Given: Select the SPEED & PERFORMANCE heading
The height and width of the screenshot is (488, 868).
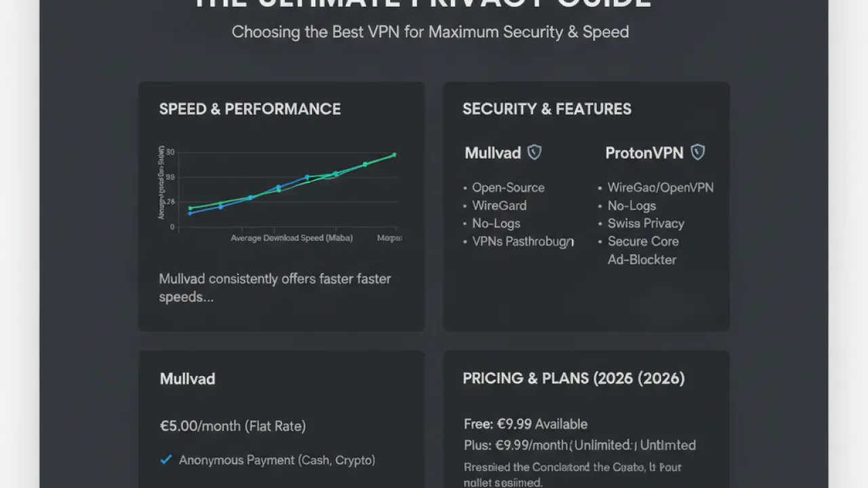Looking at the screenshot, I should point(250,109).
